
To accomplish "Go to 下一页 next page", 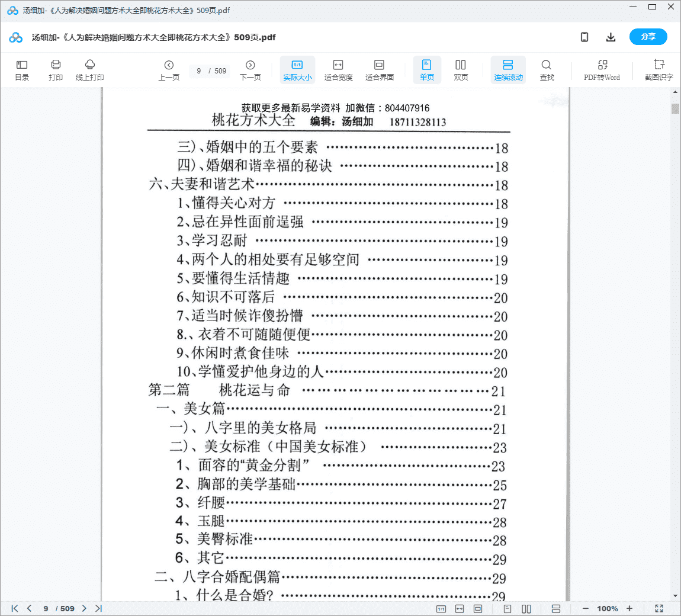I will point(250,70).
